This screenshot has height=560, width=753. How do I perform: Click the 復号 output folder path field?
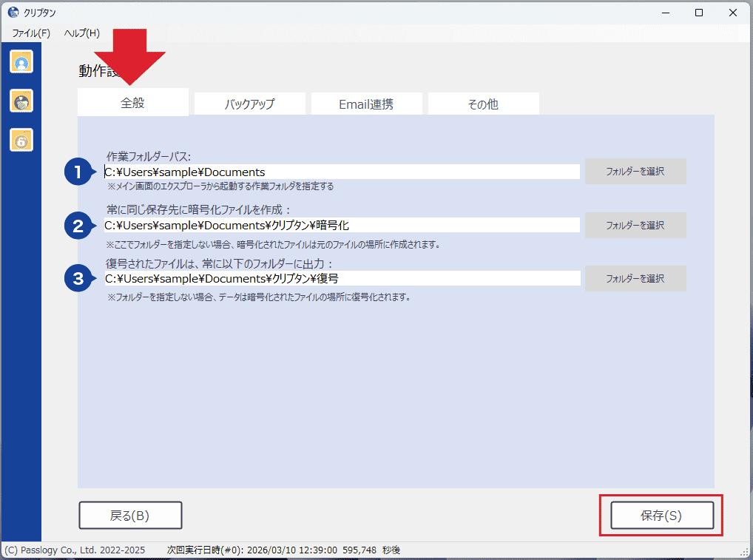pyautogui.click(x=341, y=278)
